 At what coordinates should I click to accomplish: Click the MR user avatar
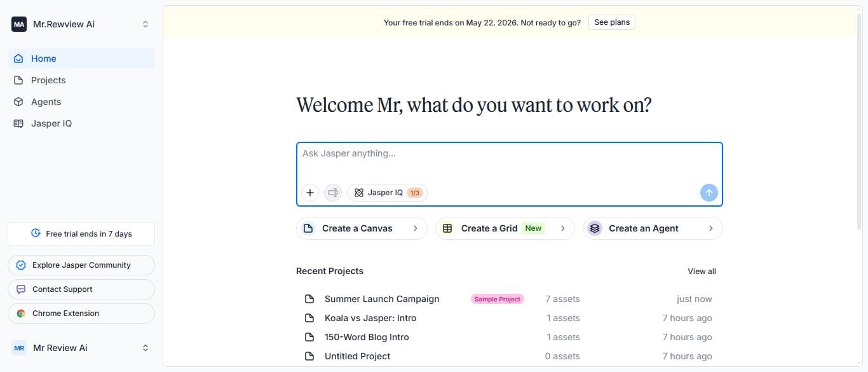click(x=19, y=348)
